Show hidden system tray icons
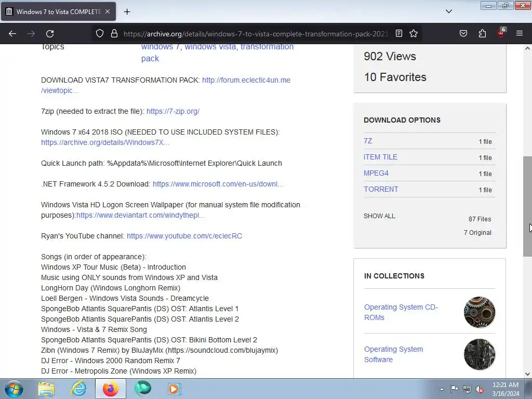Screen dimensions: 532x399 click(x=442, y=389)
